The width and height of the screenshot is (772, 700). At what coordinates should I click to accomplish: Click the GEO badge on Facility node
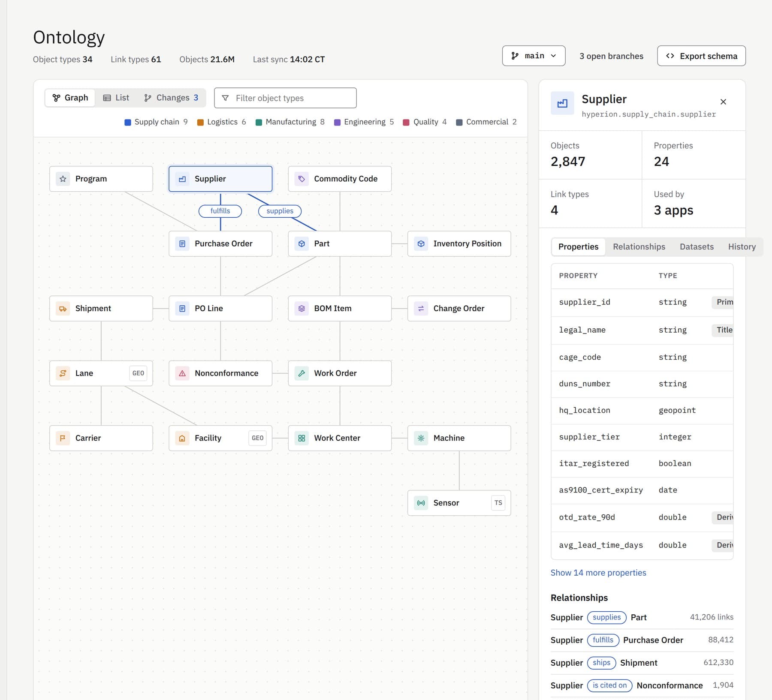click(x=257, y=438)
